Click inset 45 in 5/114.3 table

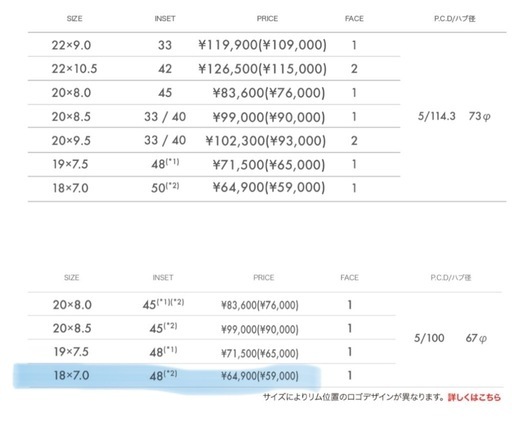pyautogui.click(x=165, y=92)
